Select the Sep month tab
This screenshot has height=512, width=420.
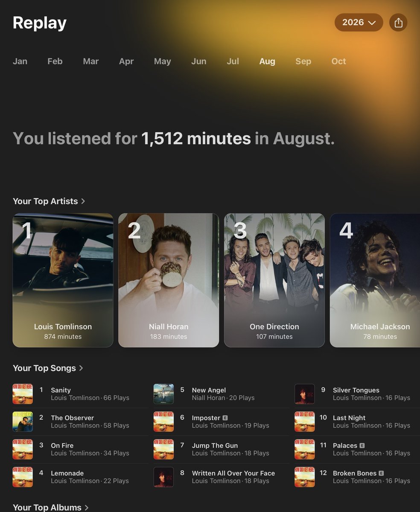coord(303,61)
